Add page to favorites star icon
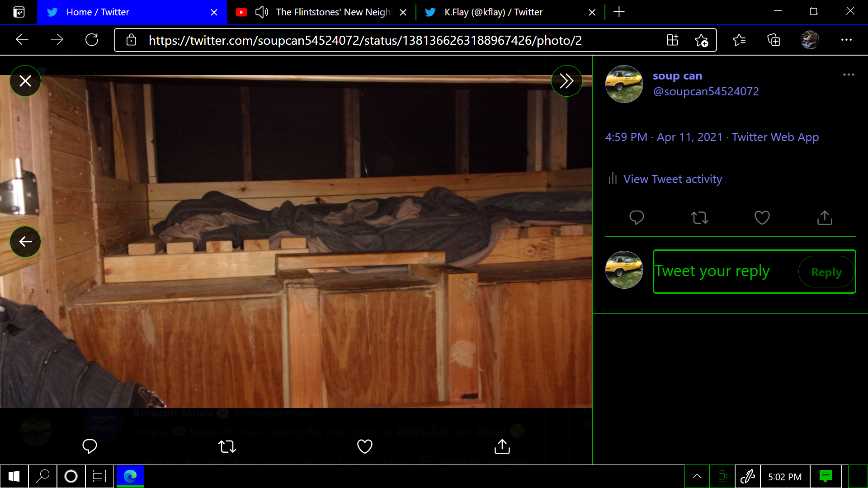This screenshot has height=488, width=868. tap(701, 40)
